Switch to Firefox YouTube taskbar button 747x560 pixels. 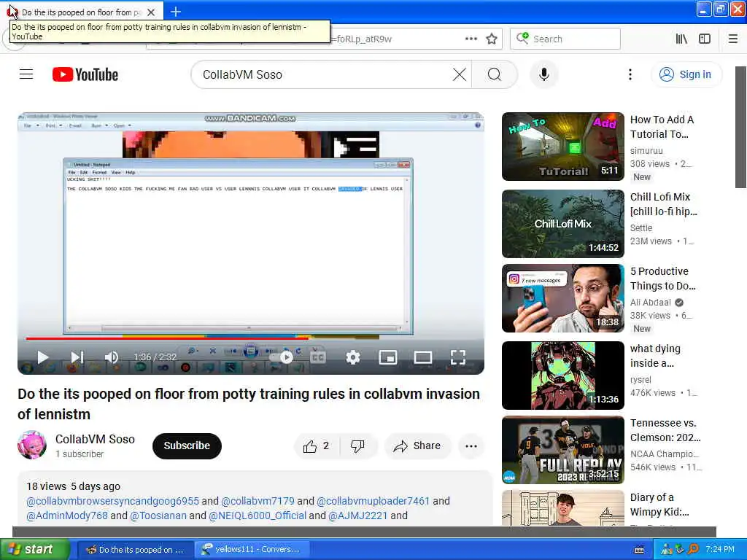click(135, 550)
